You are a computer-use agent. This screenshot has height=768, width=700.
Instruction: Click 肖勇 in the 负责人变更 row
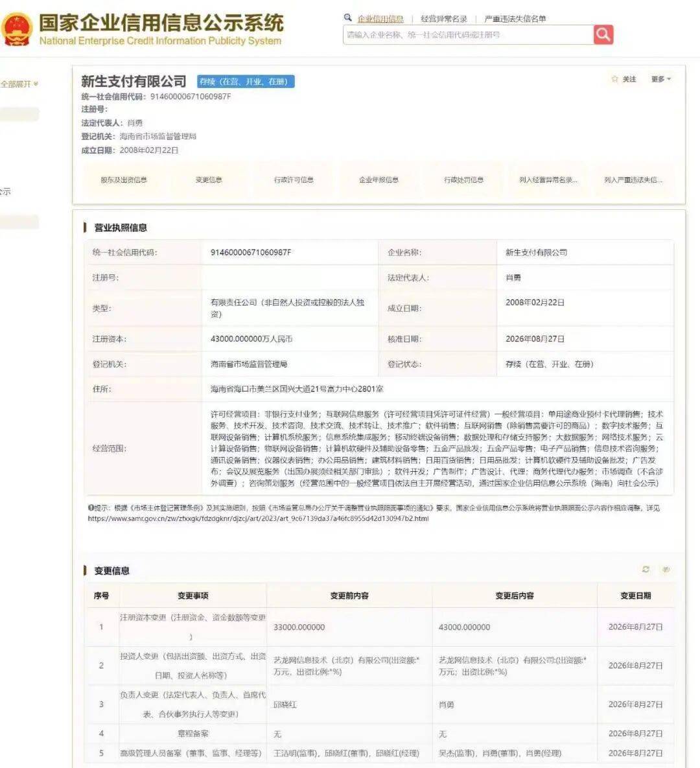tap(447, 704)
